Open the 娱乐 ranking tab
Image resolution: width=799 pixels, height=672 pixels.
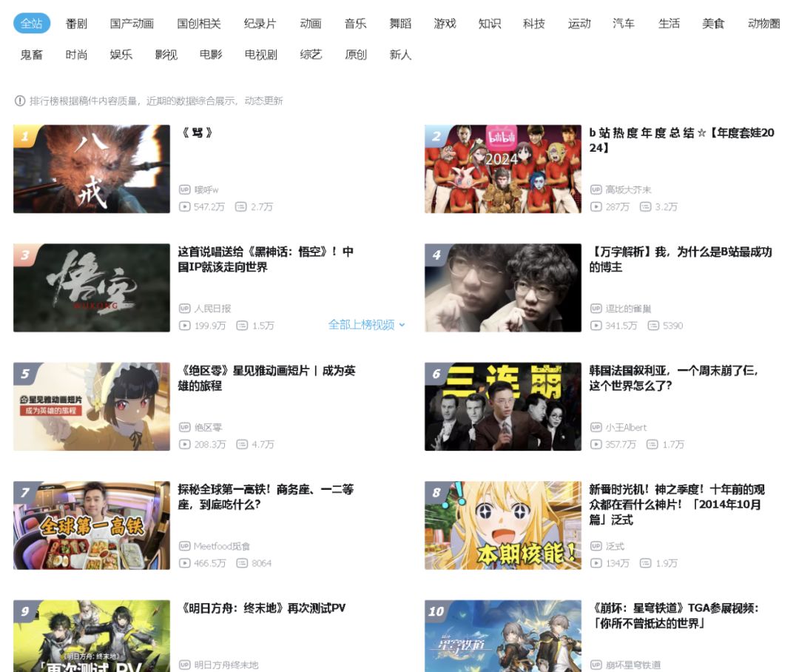click(x=121, y=55)
